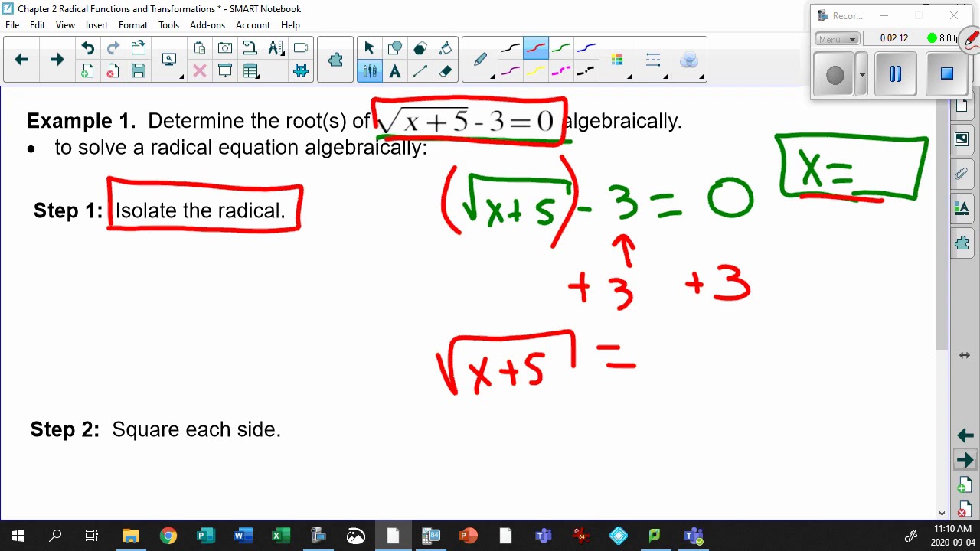980x551 pixels.
Task: Open view screens dropdown
Action: [169, 60]
